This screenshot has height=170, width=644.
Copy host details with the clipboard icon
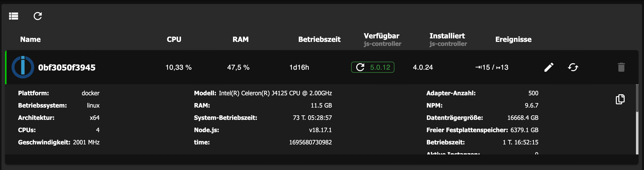[x=620, y=99]
